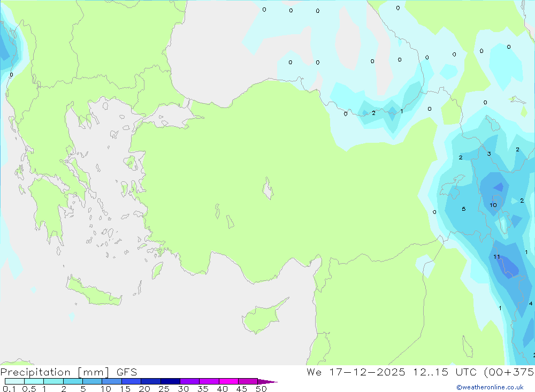This screenshot has height=392, width=535.
Task: Pick the magenta 45 mm legend swatch
Action: [x=248, y=381]
